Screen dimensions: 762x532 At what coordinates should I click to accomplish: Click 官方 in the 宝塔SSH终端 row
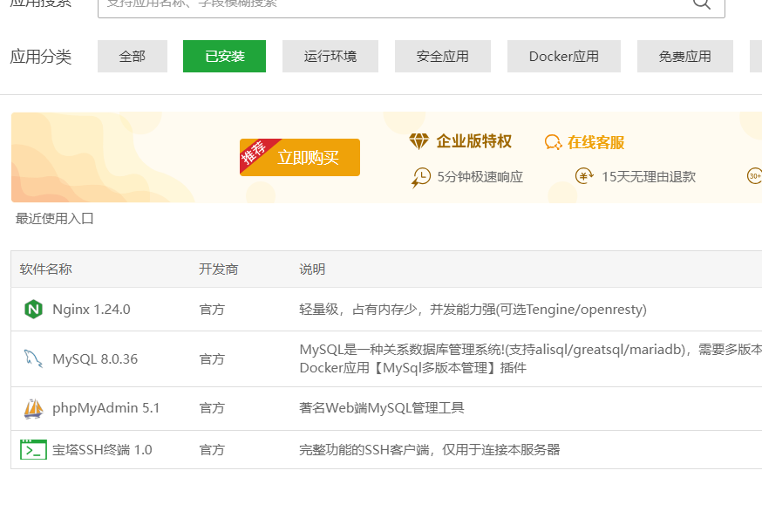point(212,450)
